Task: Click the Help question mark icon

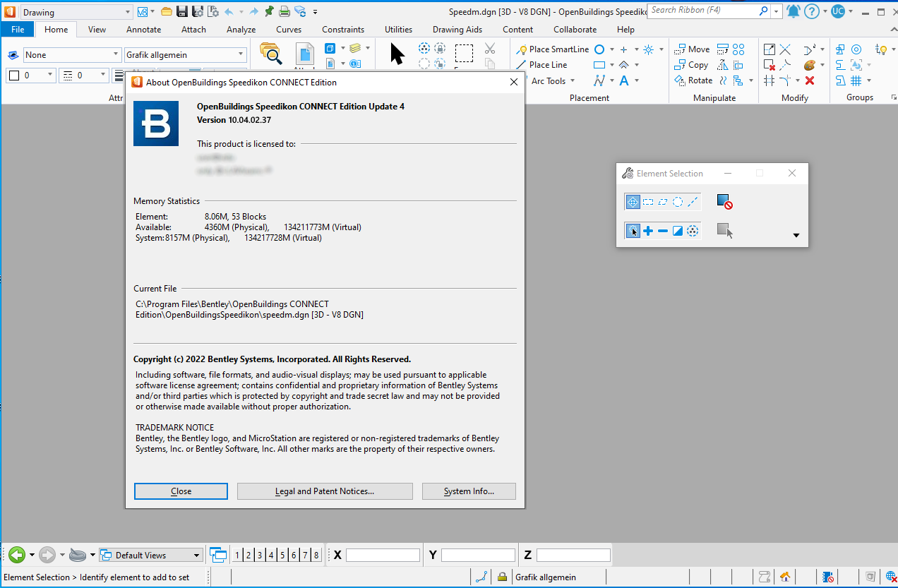Action: pos(812,11)
